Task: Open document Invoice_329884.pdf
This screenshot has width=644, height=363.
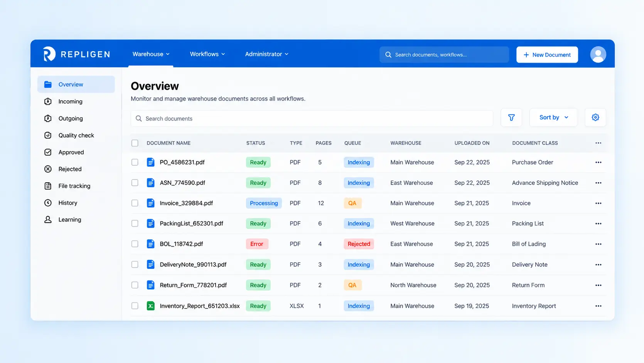Action: point(186,203)
